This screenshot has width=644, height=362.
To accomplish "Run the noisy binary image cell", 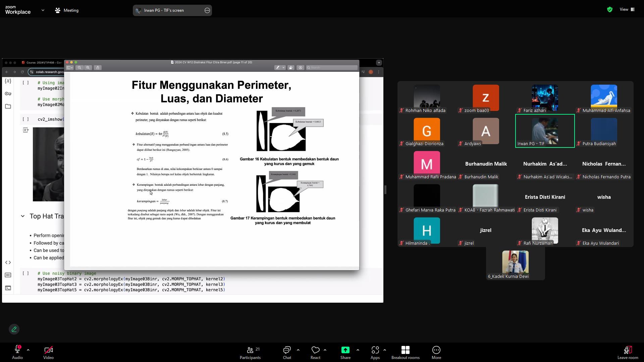I will point(25,274).
